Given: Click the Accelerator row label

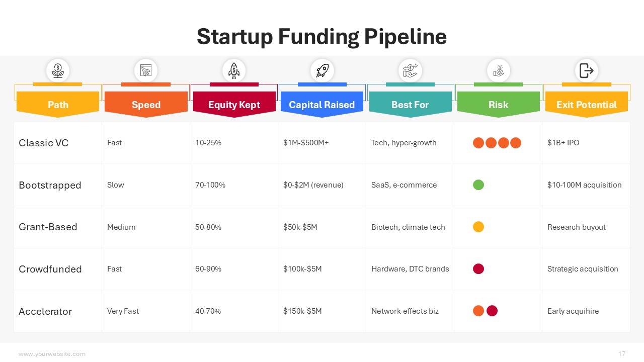Looking at the screenshot, I should pos(45,311).
